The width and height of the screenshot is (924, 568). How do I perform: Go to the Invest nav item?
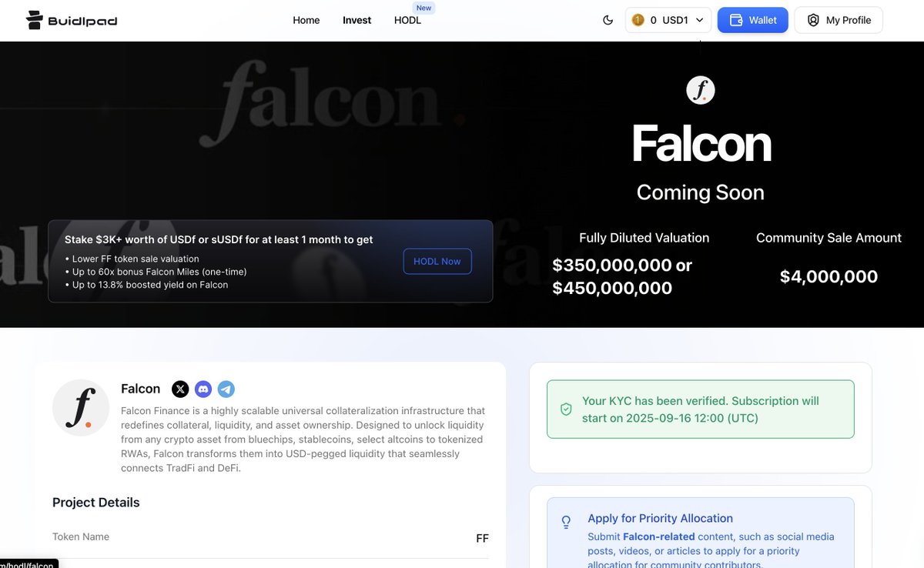[357, 20]
